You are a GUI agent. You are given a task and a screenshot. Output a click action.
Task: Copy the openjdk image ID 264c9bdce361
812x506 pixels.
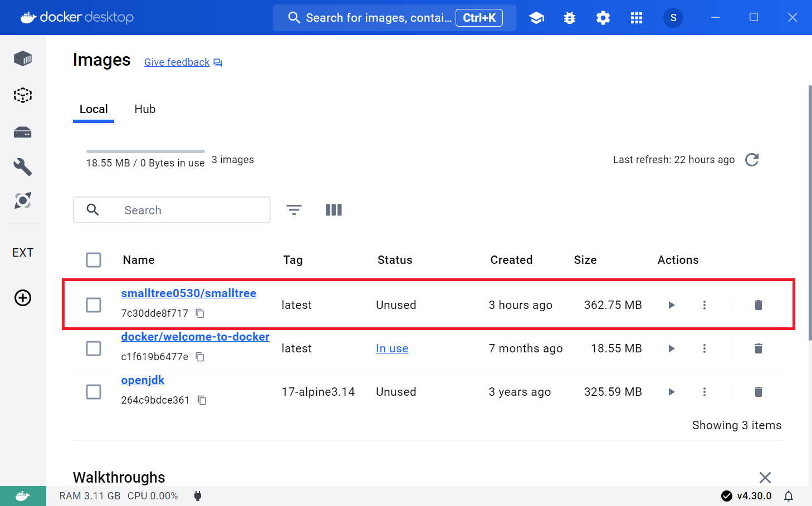(x=202, y=400)
